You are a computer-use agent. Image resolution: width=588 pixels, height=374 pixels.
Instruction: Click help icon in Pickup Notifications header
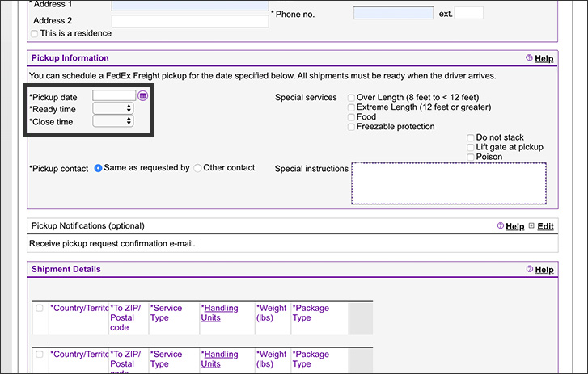(501, 225)
